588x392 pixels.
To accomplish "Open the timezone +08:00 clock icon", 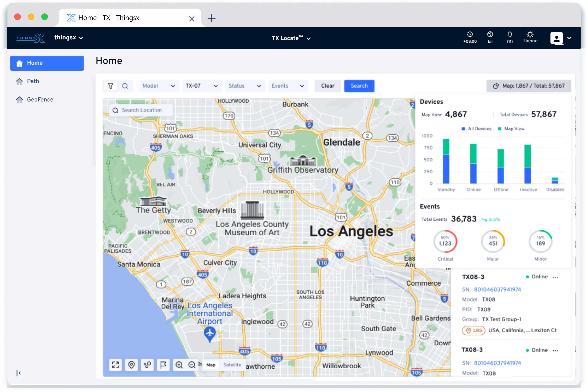I will [x=470, y=35].
